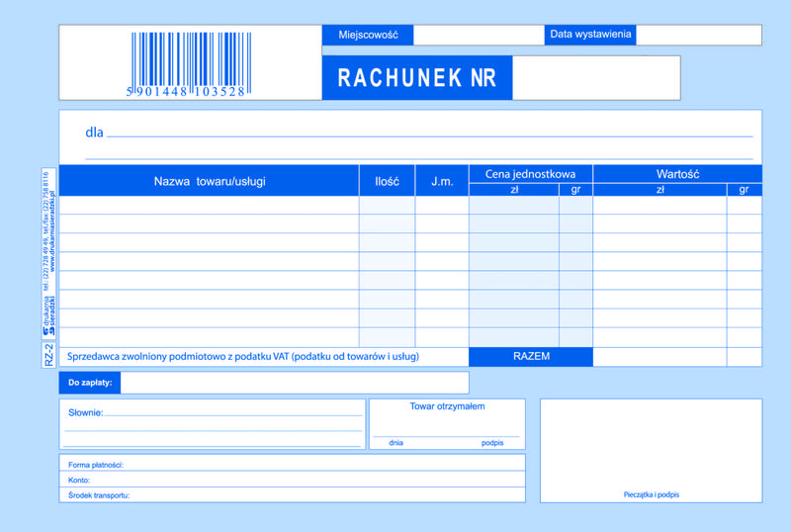Click the RZ-2 form code label
Screen dimensions: 791x532
point(49,354)
